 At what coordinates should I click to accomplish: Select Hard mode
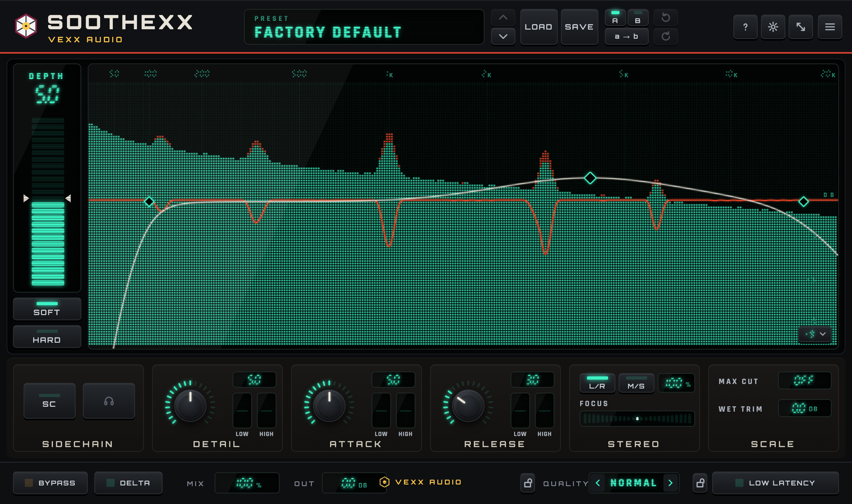click(x=47, y=337)
